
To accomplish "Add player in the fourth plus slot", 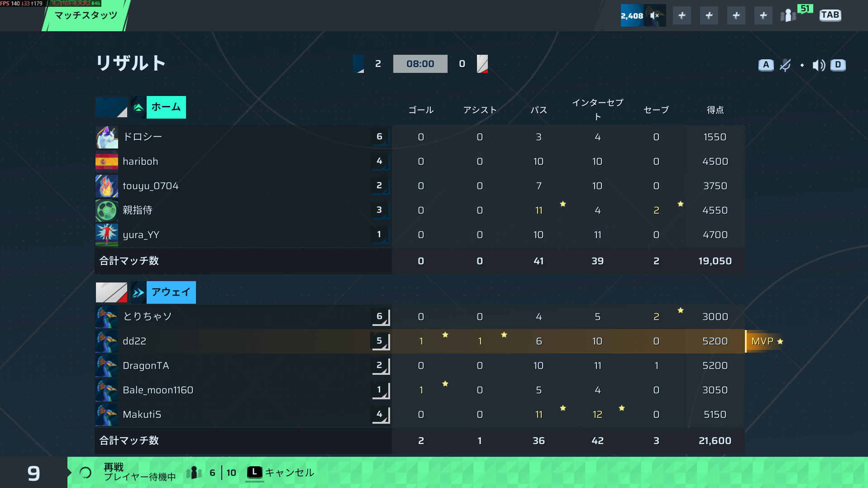I will click(x=763, y=15).
